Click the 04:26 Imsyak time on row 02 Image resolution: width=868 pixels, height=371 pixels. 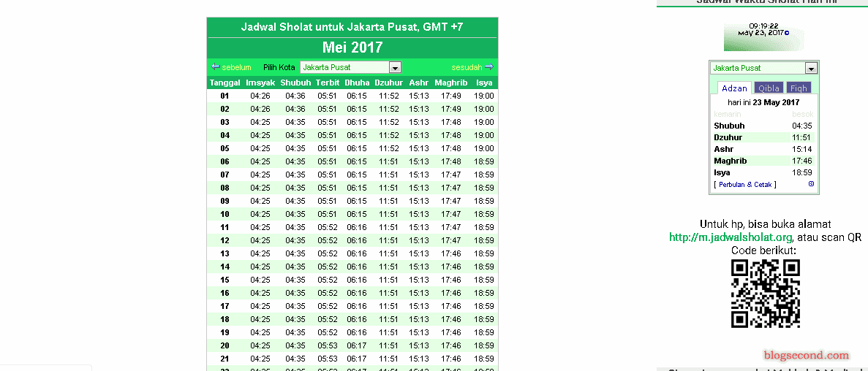[260, 109]
